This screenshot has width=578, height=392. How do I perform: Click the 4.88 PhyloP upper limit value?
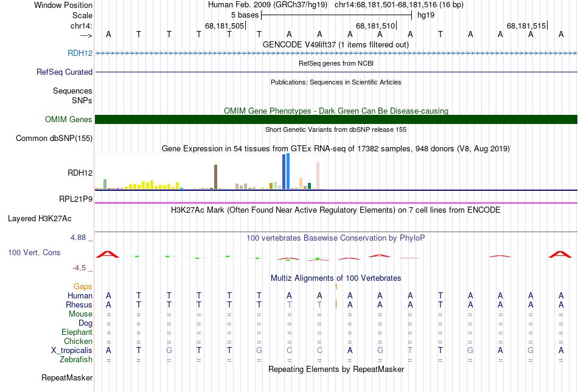coord(78,238)
